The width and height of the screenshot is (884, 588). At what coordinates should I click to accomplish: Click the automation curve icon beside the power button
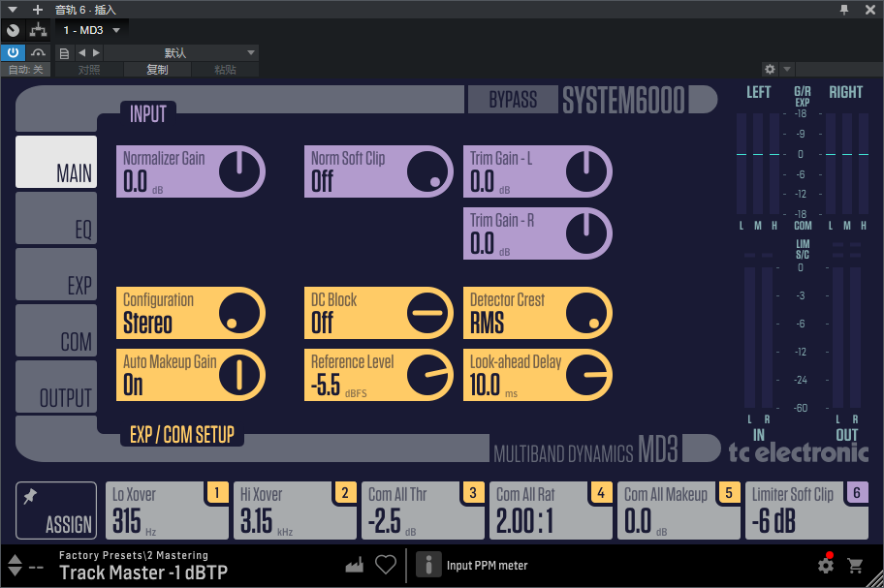[x=39, y=53]
